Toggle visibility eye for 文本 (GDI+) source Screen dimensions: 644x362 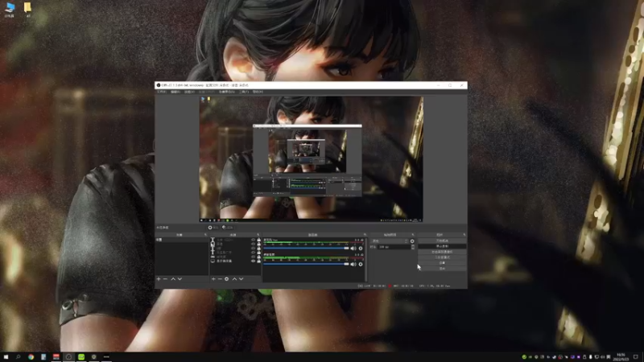coord(253,240)
